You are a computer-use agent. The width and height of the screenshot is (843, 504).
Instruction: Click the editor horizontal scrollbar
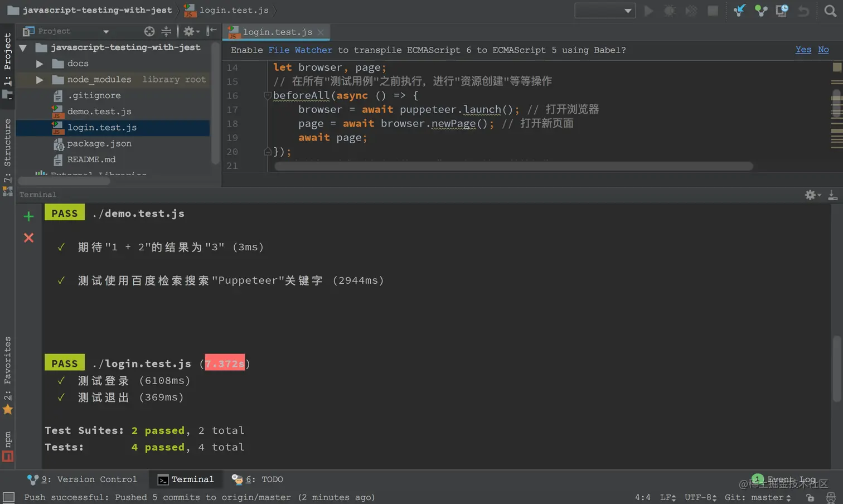(x=513, y=166)
